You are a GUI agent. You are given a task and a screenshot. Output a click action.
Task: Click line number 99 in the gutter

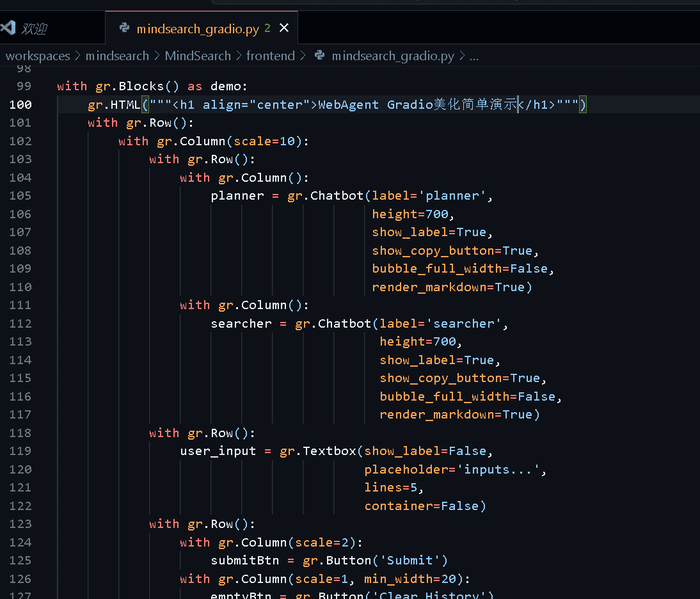24,86
